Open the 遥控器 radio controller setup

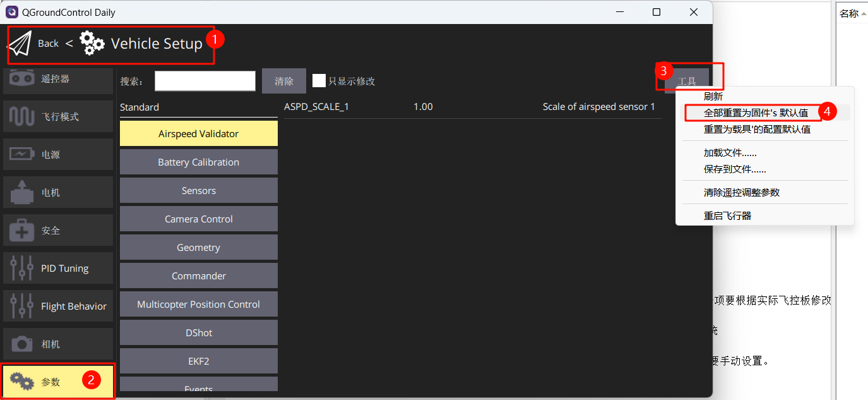click(x=58, y=79)
